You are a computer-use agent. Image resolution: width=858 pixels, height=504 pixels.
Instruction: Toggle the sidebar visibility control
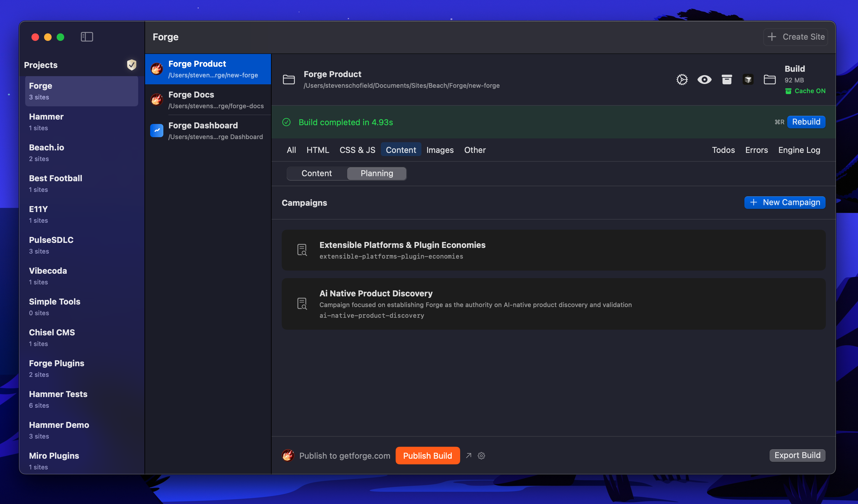tap(87, 36)
